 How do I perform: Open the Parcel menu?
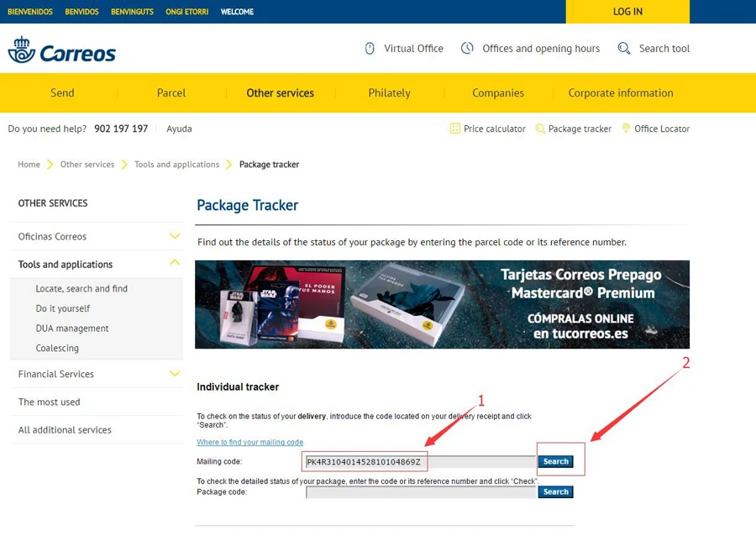tap(171, 93)
